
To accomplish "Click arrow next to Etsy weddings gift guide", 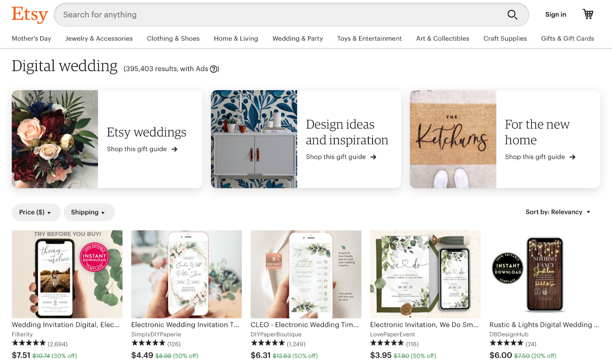I will (174, 149).
